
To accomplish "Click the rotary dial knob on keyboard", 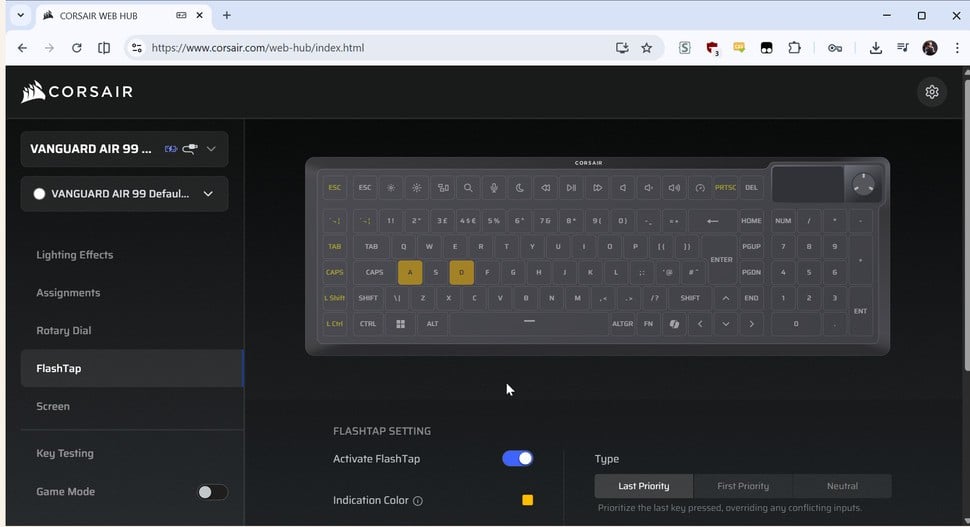I will click(864, 184).
